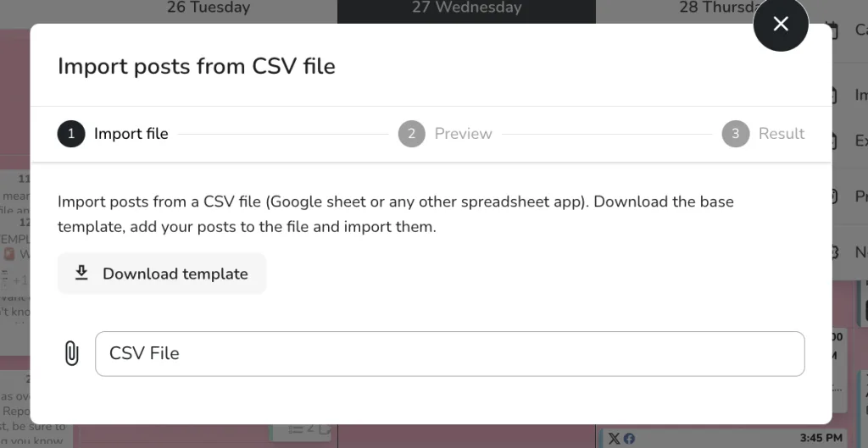Click the calendar icon beside the close button
This screenshot has width=868, height=448.
[831, 30]
